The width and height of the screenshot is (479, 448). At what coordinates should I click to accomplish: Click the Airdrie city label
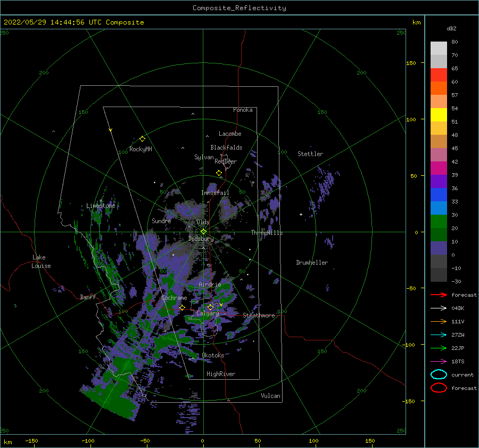click(x=210, y=284)
